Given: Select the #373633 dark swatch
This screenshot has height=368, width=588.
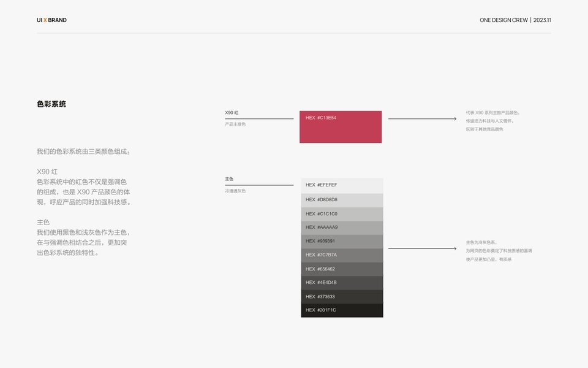Looking at the screenshot, I should [342, 297].
